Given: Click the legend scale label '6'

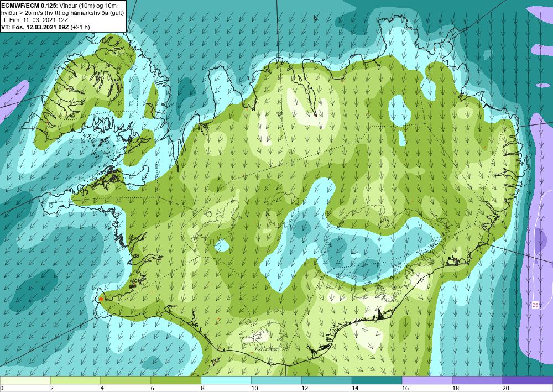Looking at the screenshot, I should pyautogui.click(x=153, y=389).
